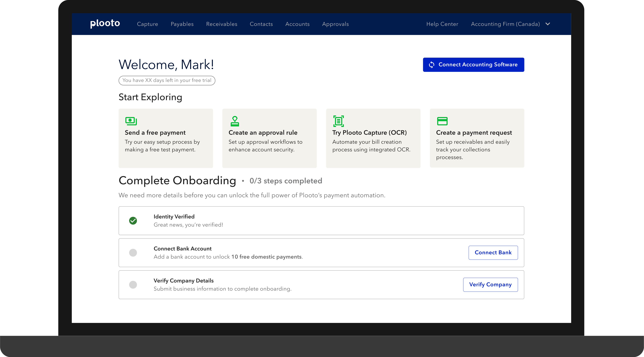This screenshot has height=357, width=644.
Task: Open the Accounting Firm (Canada) account menu
Action: pos(511,24)
